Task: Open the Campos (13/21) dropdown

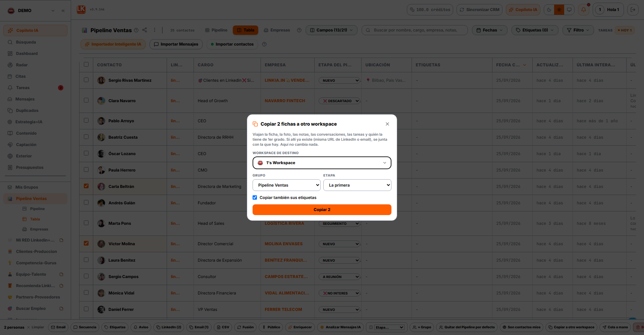Action: (x=331, y=30)
